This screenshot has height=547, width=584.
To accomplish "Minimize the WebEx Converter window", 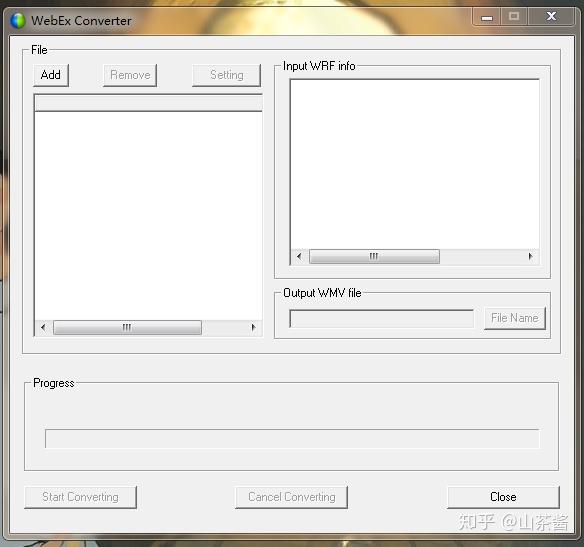I will (x=487, y=17).
